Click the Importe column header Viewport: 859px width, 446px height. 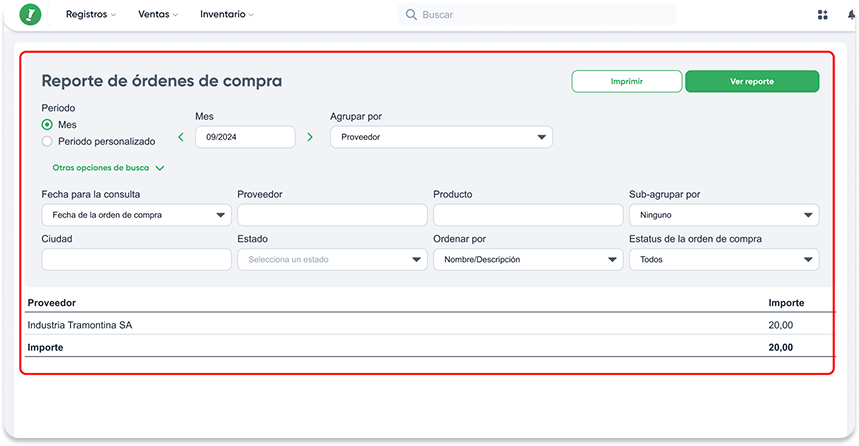[786, 302]
